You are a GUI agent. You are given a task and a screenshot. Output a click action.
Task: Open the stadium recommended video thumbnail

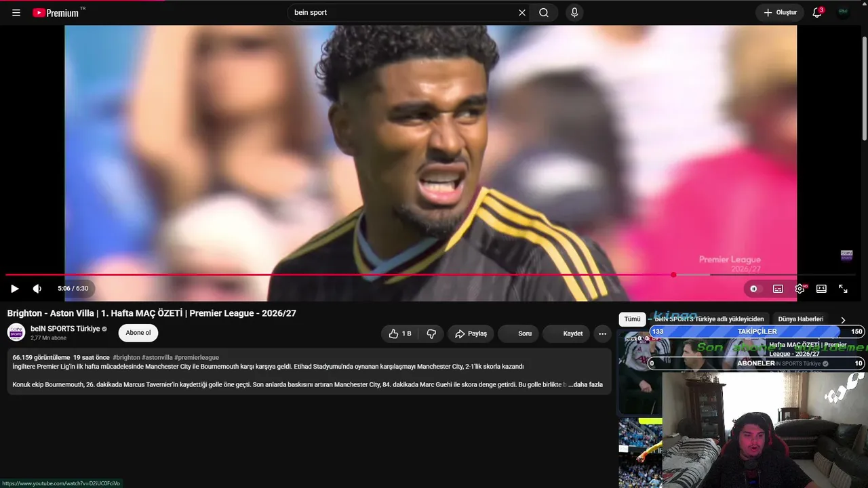[639, 453]
